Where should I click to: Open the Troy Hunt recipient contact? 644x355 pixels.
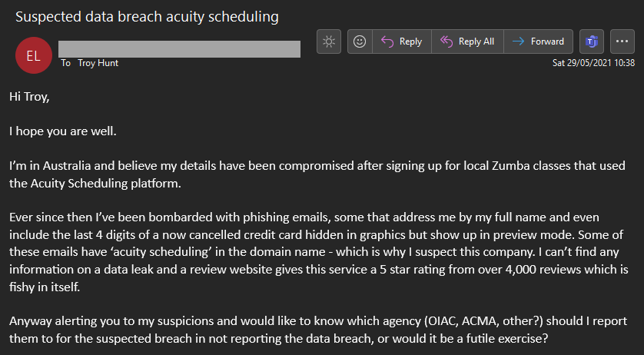tap(98, 63)
